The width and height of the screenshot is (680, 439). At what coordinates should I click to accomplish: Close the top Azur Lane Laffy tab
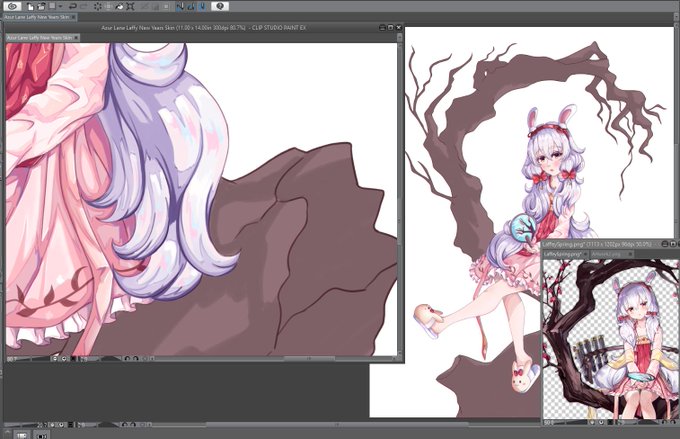point(74,17)
